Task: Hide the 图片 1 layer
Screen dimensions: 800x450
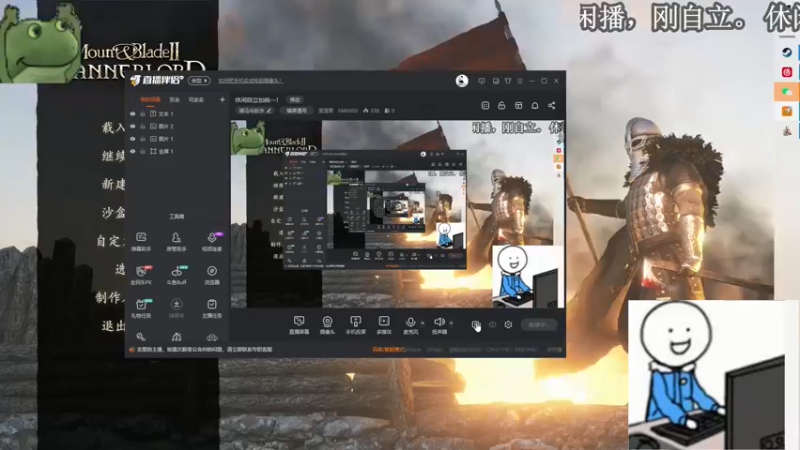Action: click(x=133, y=139)
